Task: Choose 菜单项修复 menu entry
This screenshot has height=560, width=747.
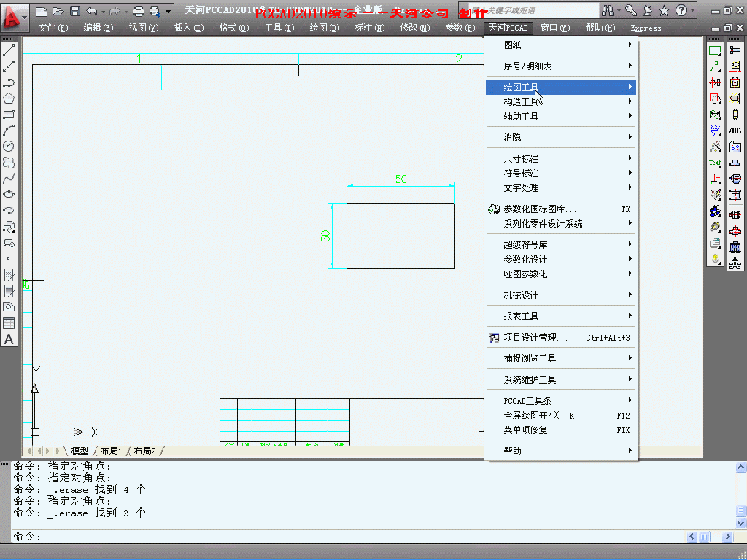Action: tap(561, 429)
